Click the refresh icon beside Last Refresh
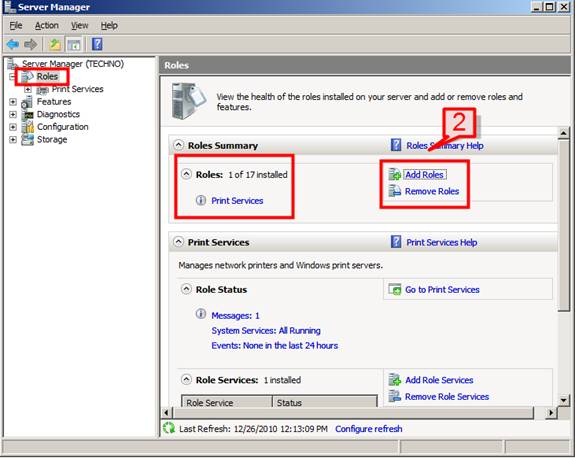The height and width of the screenshot is (458, 575). pos(169,428)
